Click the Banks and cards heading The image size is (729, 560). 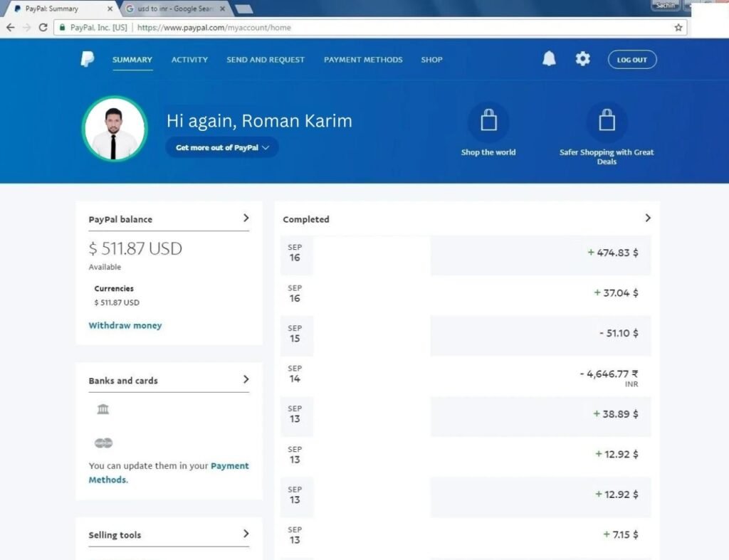tap(123, 381)
